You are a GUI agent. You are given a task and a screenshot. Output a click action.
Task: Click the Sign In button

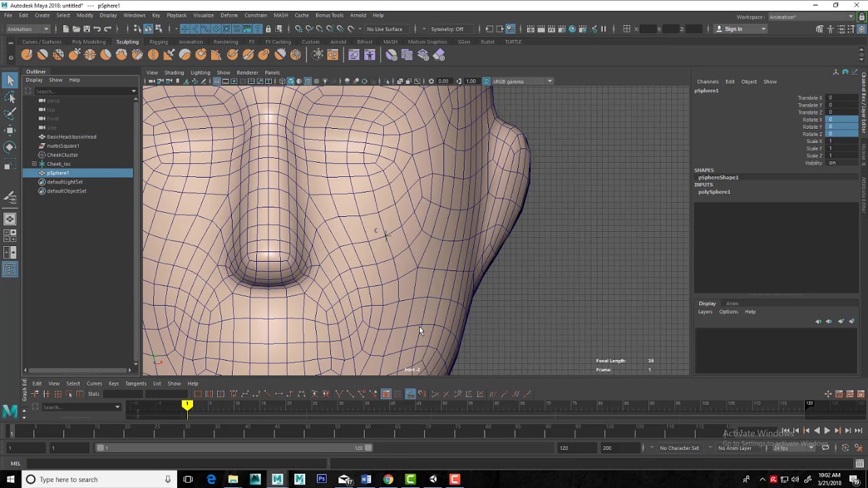pos(733,29)
